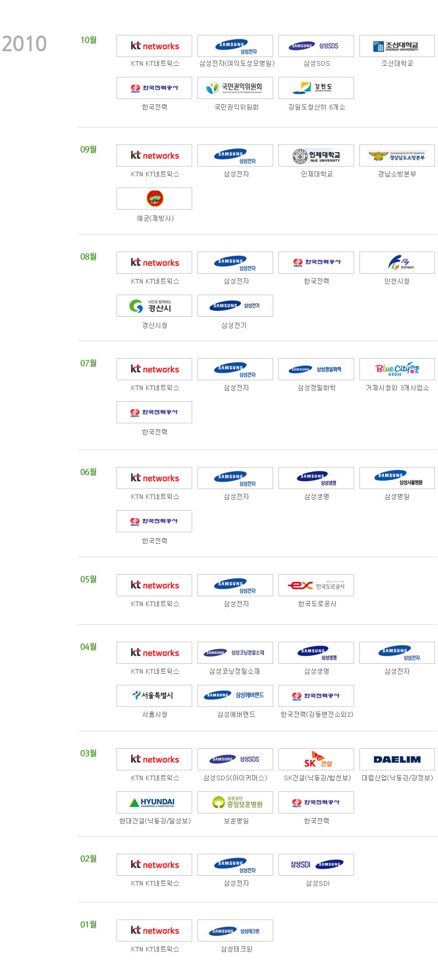438x980 pixels.
Task: Click the 삼성생명 logo in 04월
Action: coord(316,653)
